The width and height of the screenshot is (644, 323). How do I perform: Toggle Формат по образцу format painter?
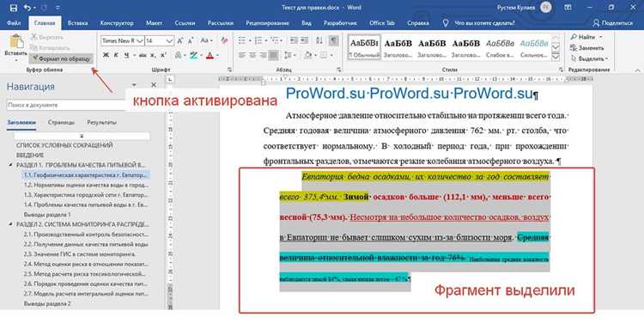(x=62, y=58)
